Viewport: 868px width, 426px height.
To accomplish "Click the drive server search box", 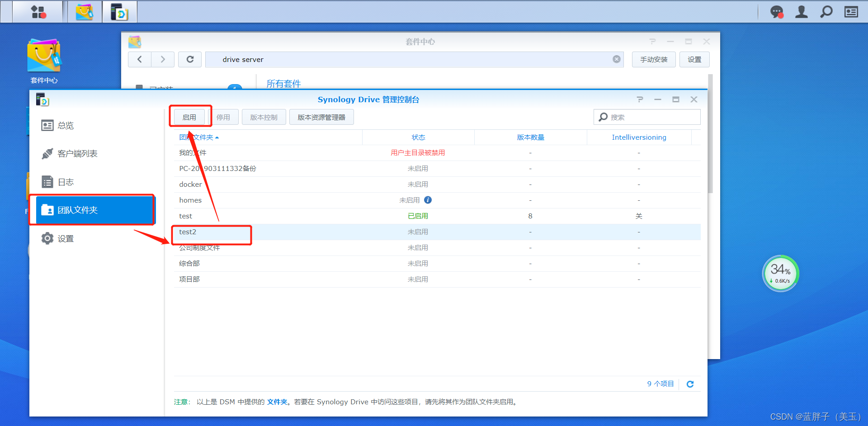I will [x=415, y=59].
